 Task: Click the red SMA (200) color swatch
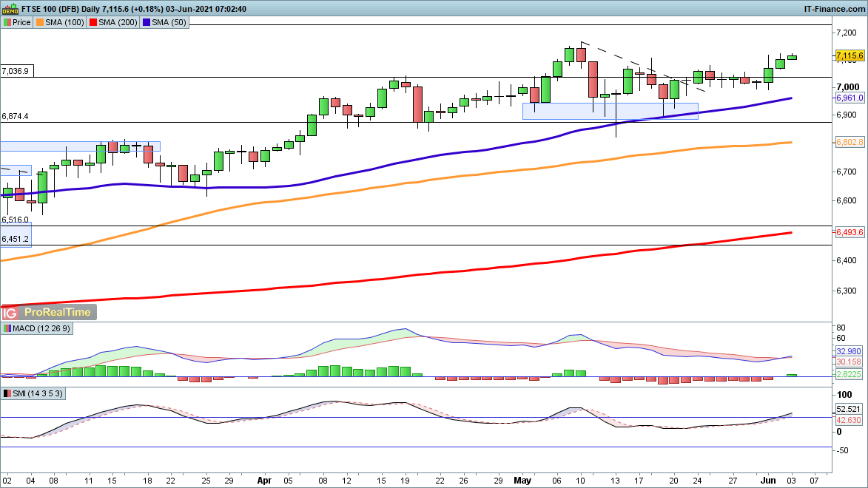(94, 22)
